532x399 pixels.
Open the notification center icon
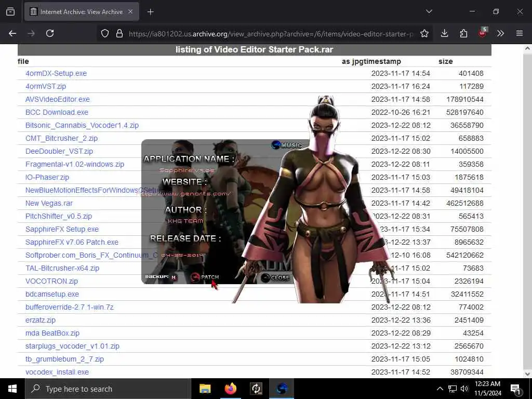(x=516, y=389)
